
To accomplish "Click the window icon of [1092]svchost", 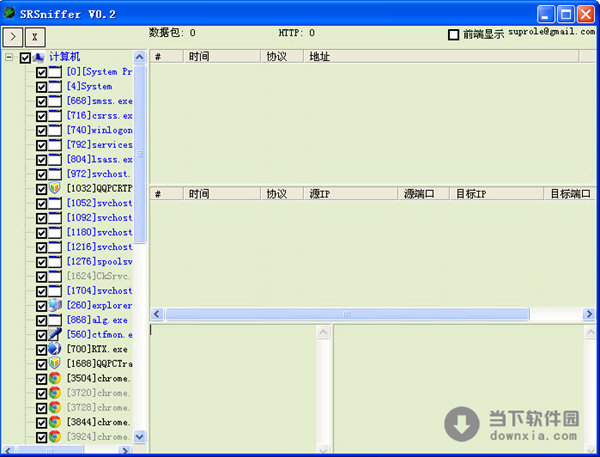I will pos(55,217).
